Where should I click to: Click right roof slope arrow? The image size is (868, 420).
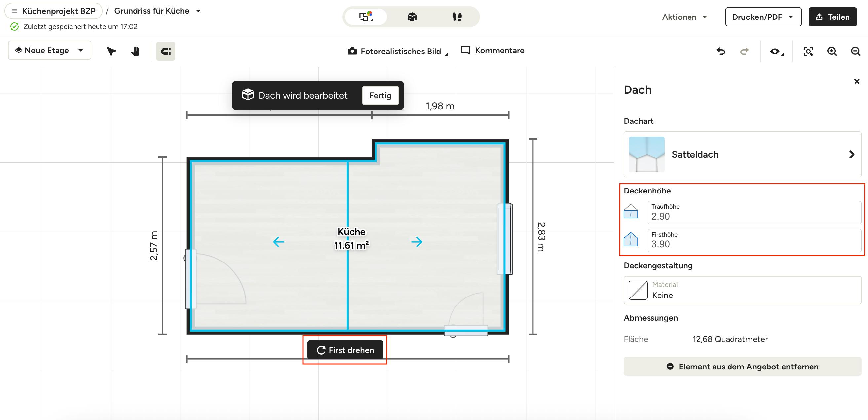(417, 242)
